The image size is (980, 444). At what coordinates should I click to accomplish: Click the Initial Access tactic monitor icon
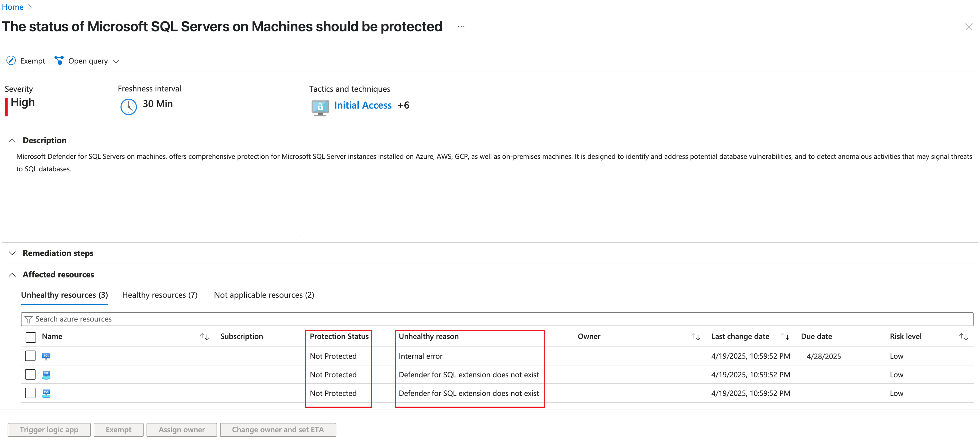pos(320,107)
